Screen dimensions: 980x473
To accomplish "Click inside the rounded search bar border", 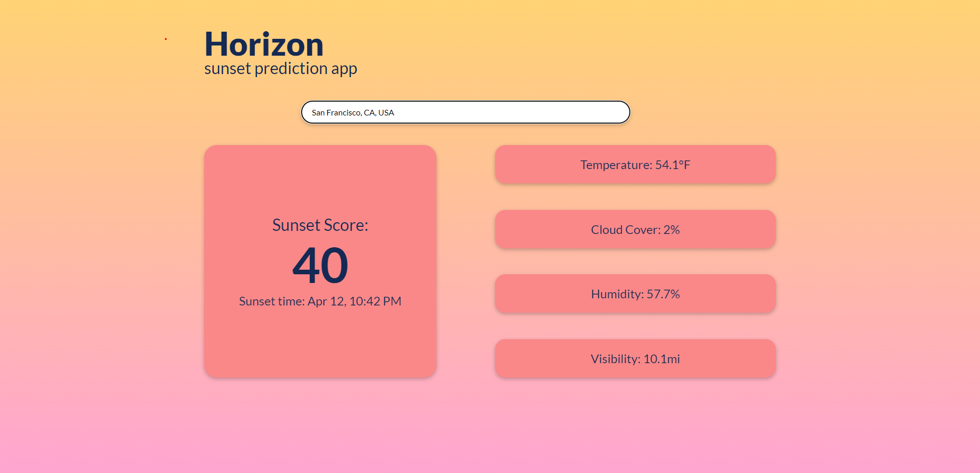I will 465,112.
